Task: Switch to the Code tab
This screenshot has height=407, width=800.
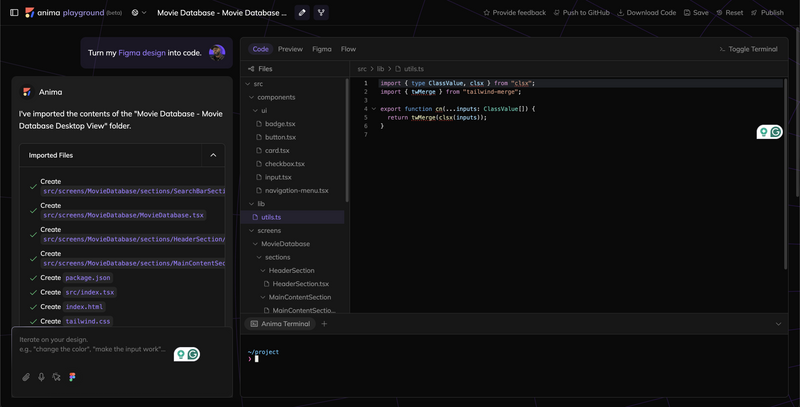Action: 260,49
